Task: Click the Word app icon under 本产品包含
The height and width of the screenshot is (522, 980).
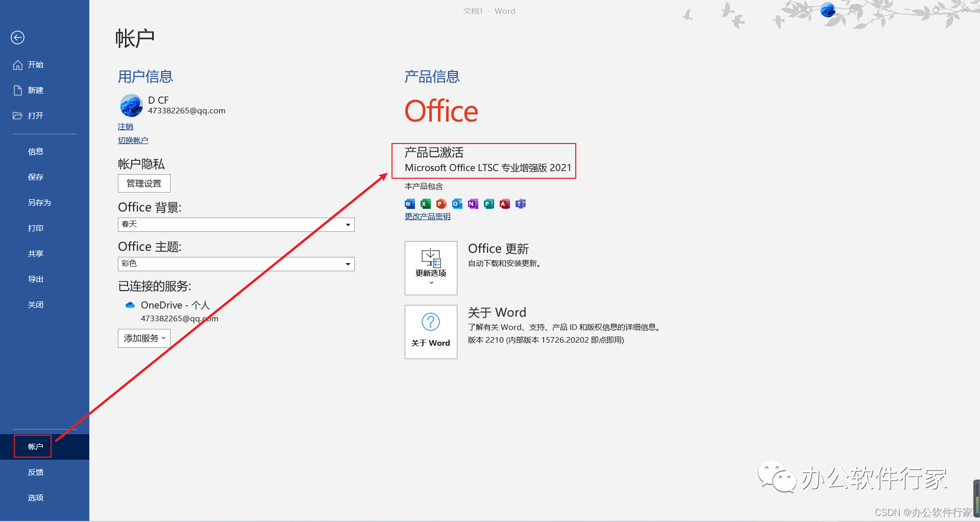Action: tap(409, 204)
